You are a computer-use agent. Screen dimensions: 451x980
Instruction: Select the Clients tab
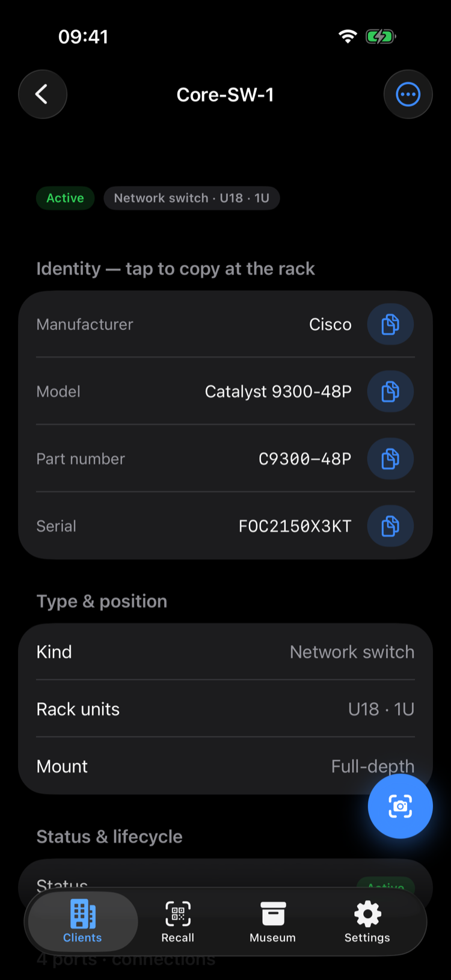pos(83,922)
